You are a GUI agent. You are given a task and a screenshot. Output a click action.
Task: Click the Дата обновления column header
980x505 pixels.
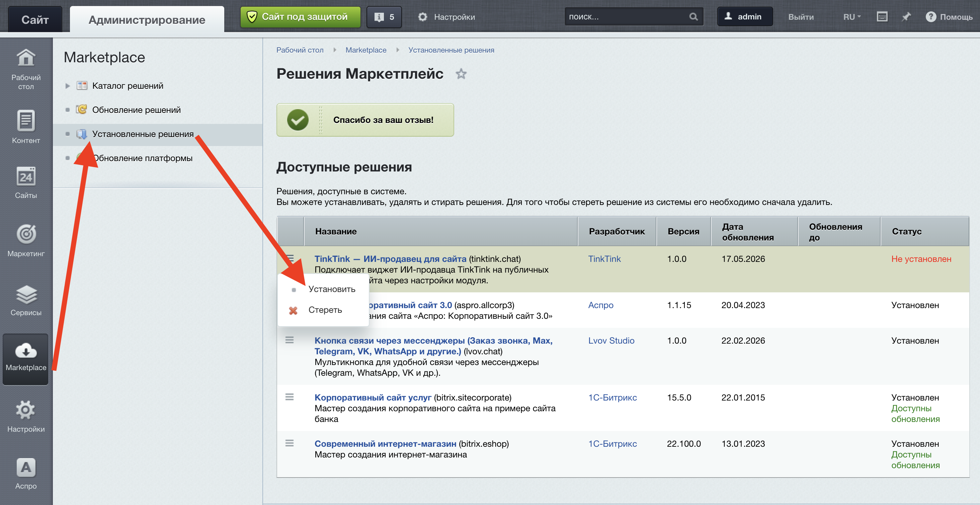(x=754, y=231)
